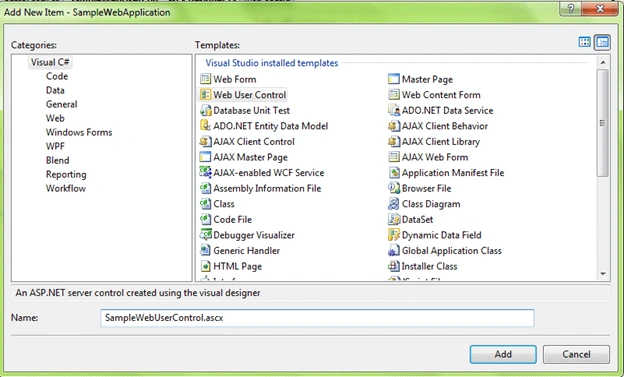Pick the Assembly Information File icon
The height and width of the screenshot is (377, 624).
click(x=205, y=188)
